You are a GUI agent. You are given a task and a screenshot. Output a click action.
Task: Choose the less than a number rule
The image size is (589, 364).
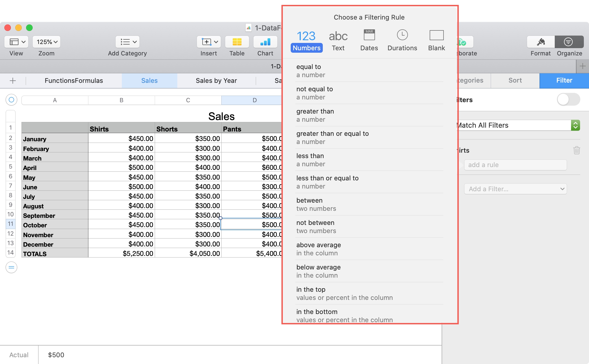(369, 160)
